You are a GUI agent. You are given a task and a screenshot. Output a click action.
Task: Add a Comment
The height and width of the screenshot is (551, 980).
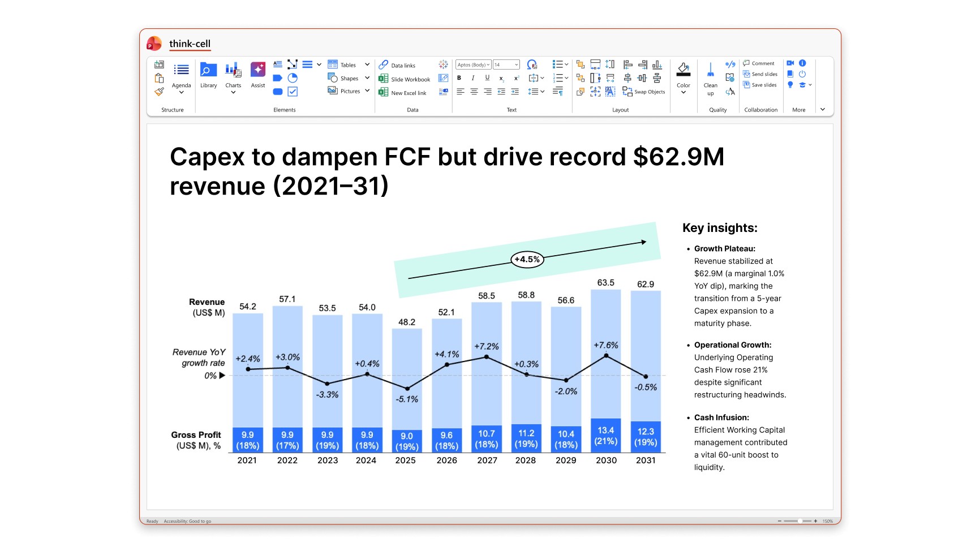(759, 63)
